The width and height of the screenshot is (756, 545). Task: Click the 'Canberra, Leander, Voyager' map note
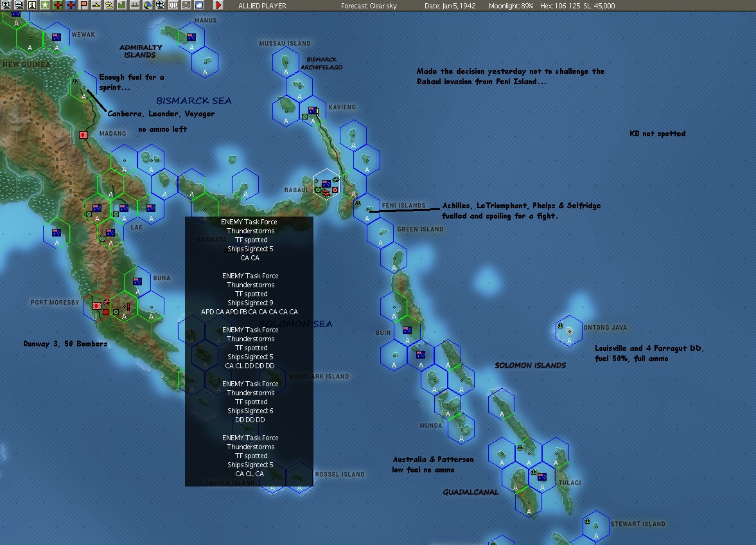[x=161, y=114]
